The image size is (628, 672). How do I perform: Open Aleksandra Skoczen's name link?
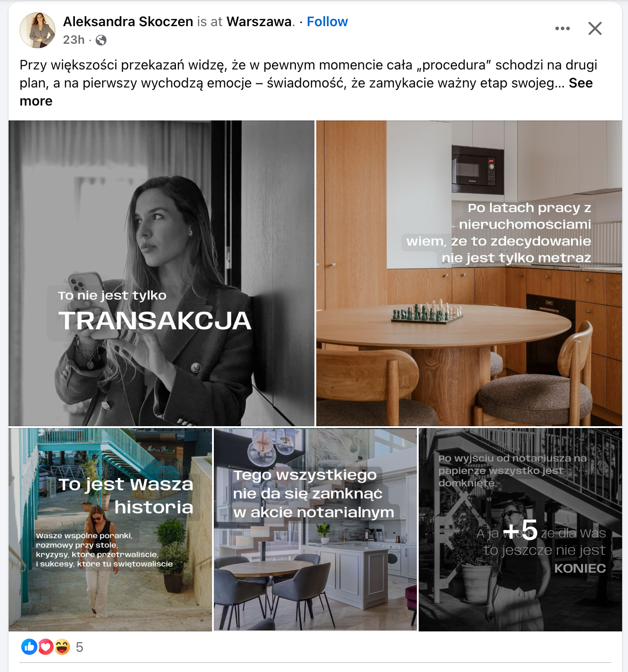point(128,22)
